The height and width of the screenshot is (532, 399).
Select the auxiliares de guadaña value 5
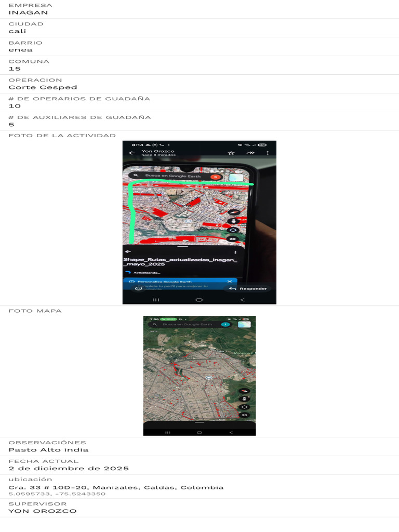coord(11,125)
